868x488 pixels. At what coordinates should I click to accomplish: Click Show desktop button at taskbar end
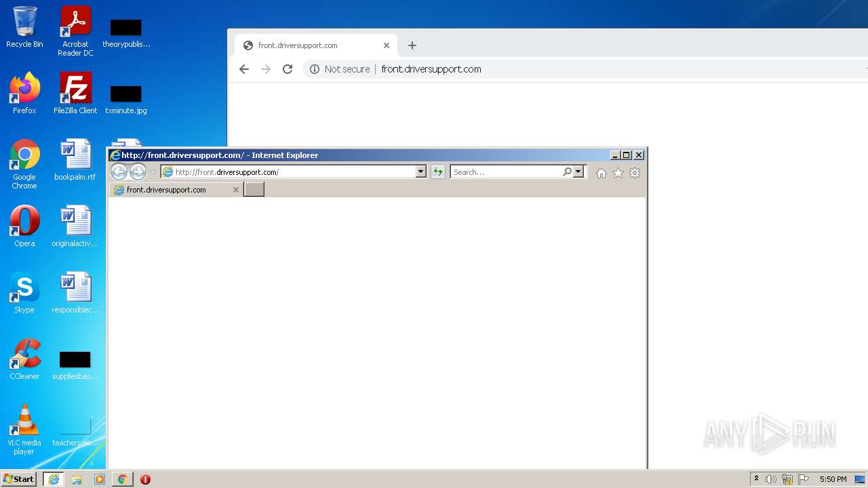(860, 479)
